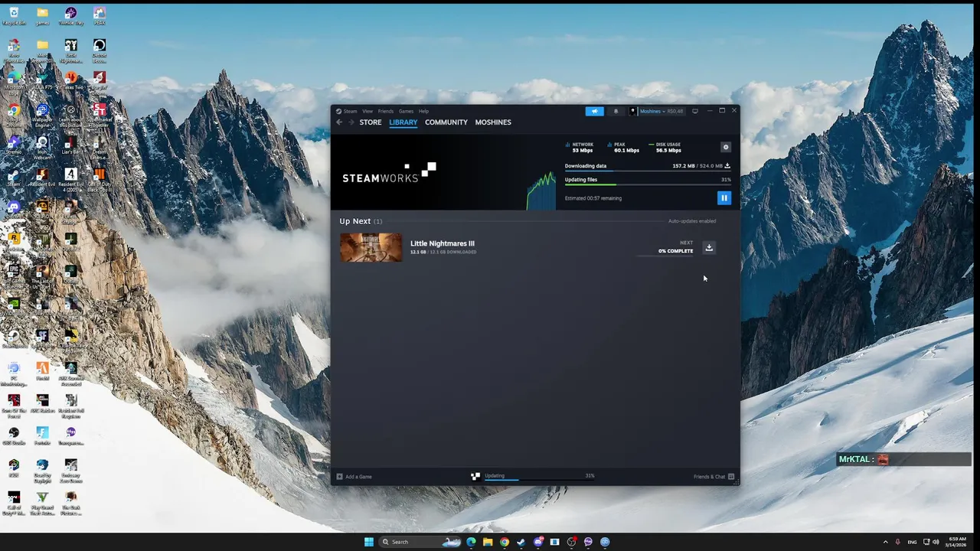
Task: Select Stremio desktop shortcut
Action: pos(14,145)
